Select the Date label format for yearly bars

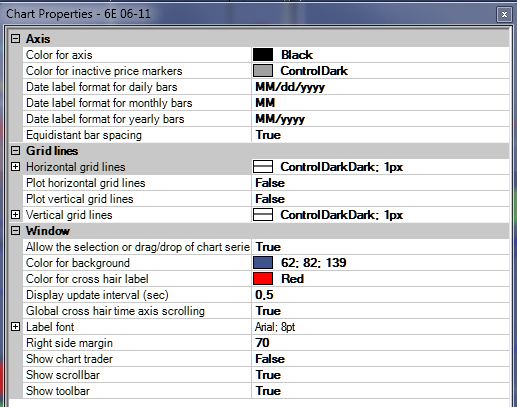click(105, 119)
